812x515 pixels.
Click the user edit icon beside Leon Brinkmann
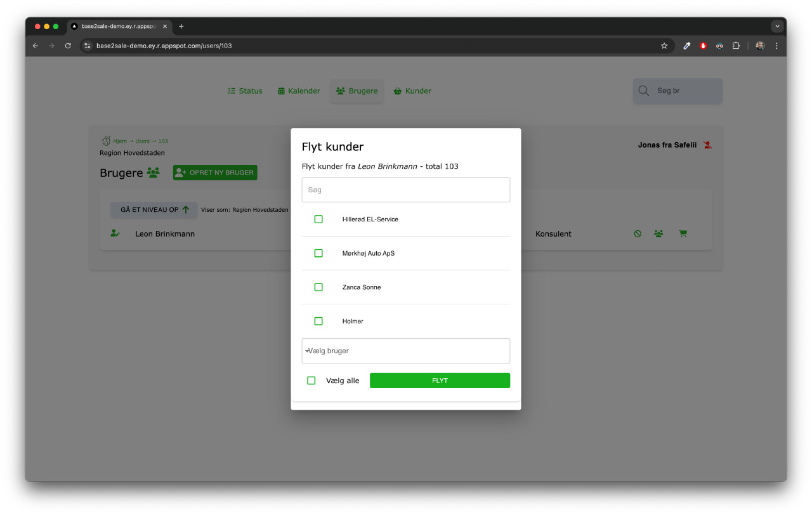[115, 233]
